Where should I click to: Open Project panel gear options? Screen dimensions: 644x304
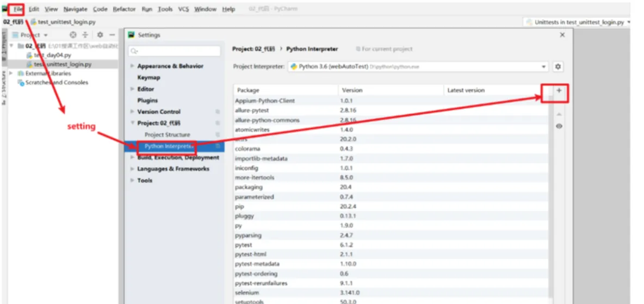pyautogui.click(x=100, y=35)
